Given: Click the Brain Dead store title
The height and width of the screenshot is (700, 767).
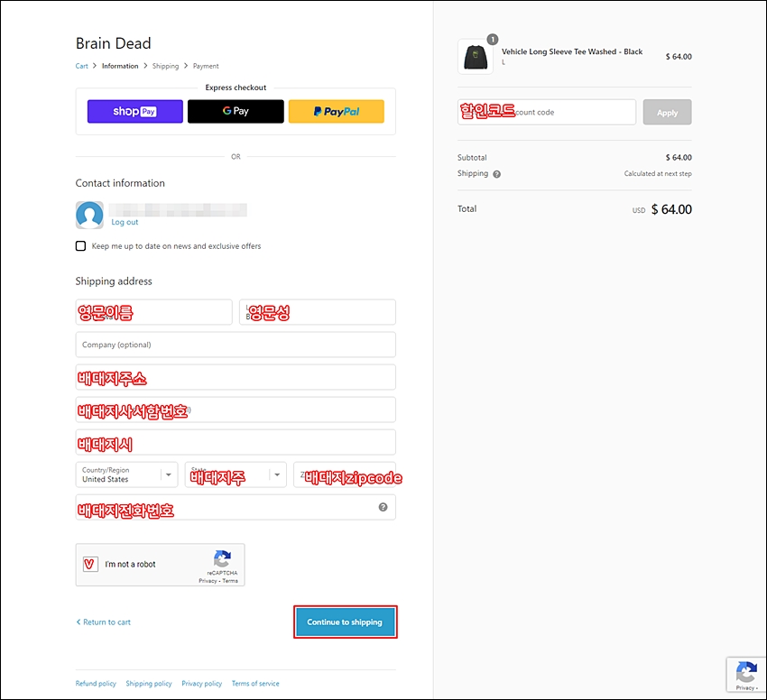Looking at the screenshot, I should click(114, 43).
